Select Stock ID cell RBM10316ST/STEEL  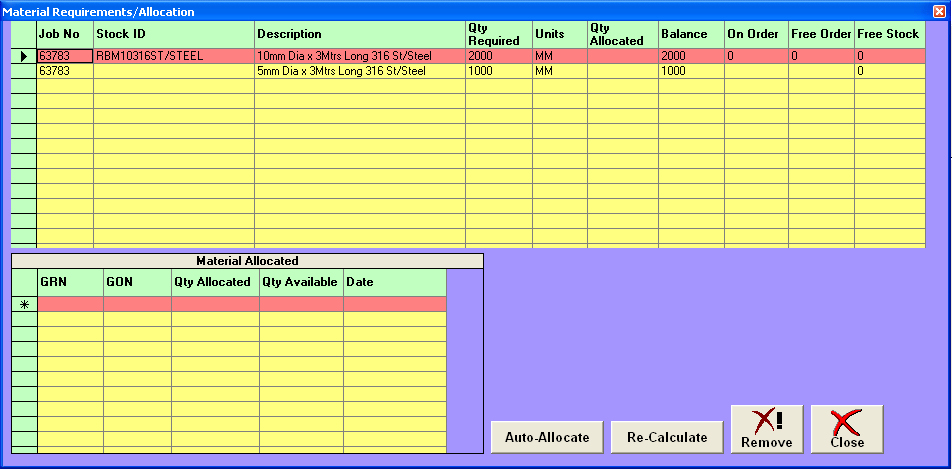[174, 56]
